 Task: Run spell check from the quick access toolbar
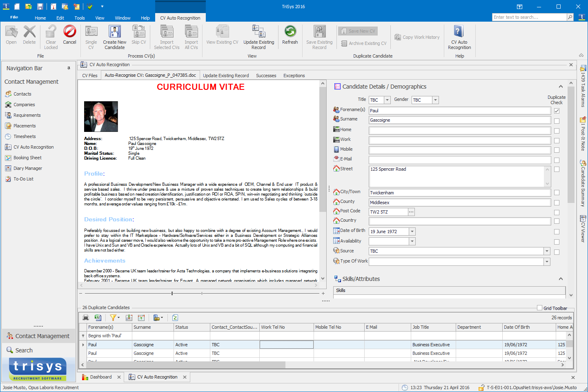tap(89, 6)
